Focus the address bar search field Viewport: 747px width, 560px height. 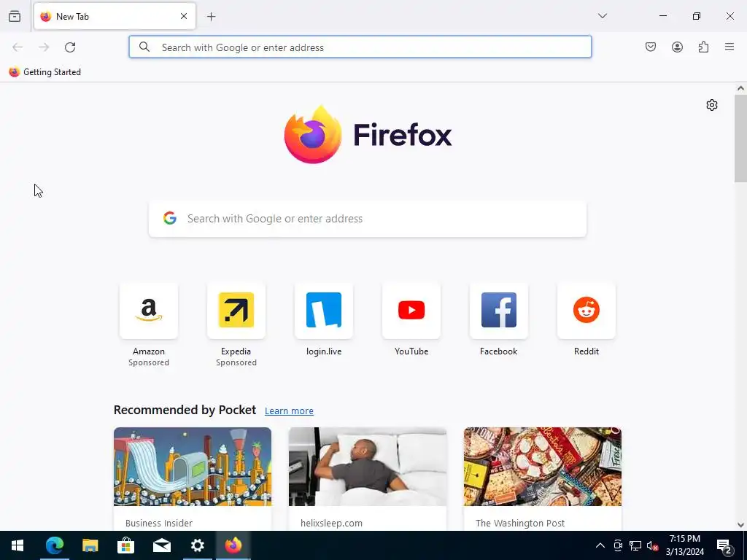(x=360, y=47)
